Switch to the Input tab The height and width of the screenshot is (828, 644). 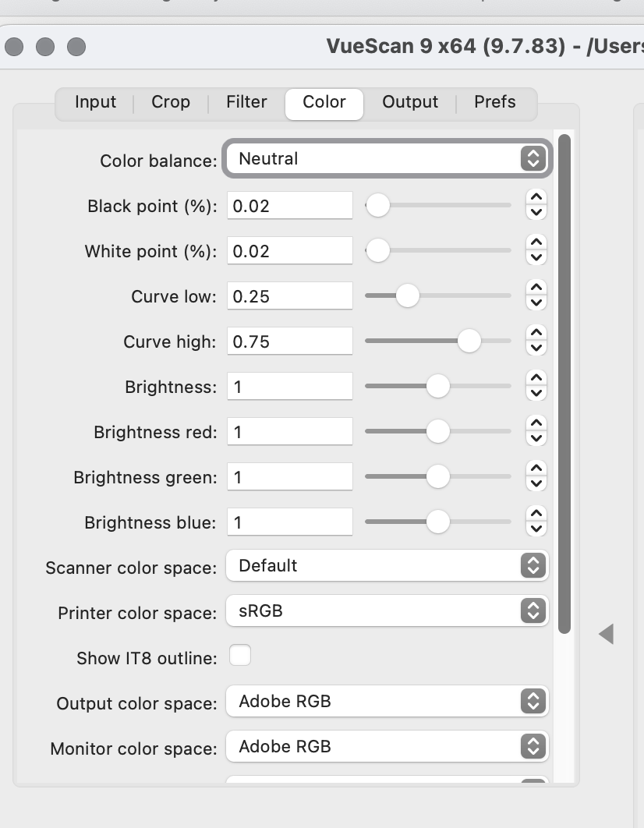95,102
